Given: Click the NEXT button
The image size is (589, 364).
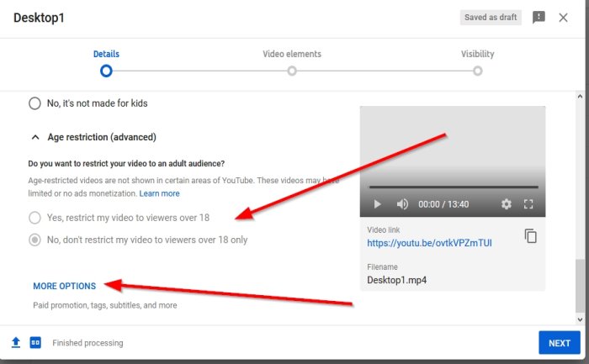Looking at the screenshot, I should (x=560, y=343).
